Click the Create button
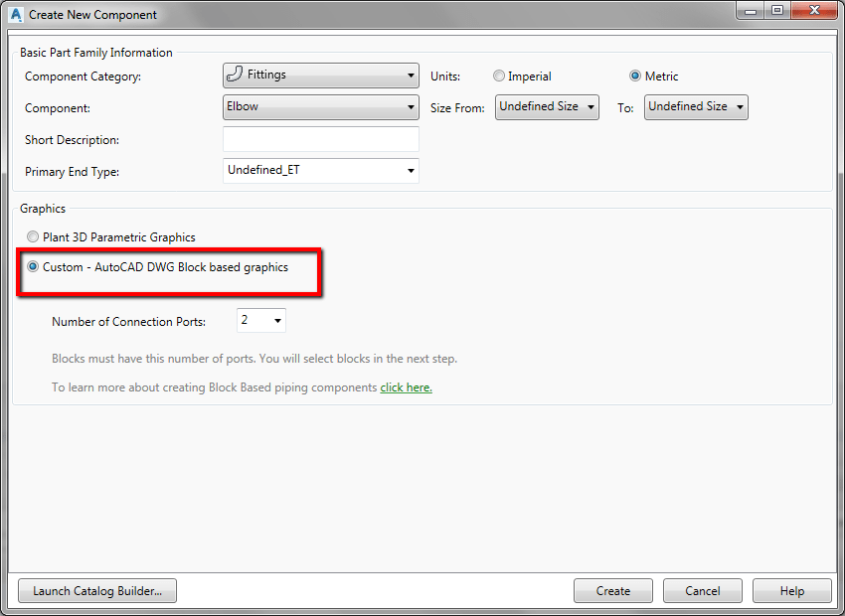 pyautogui.click(x=613, y=591)
